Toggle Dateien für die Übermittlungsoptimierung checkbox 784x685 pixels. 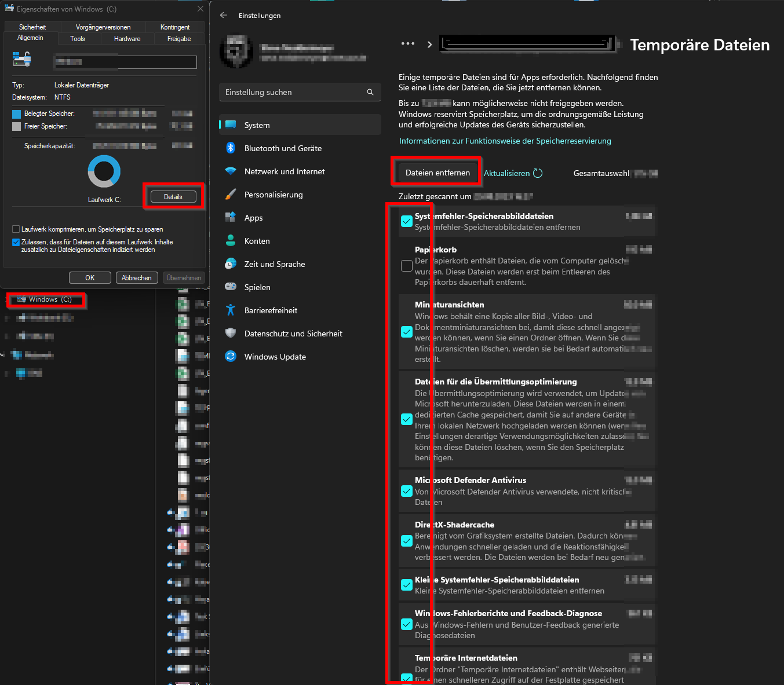tap(407, 419)
